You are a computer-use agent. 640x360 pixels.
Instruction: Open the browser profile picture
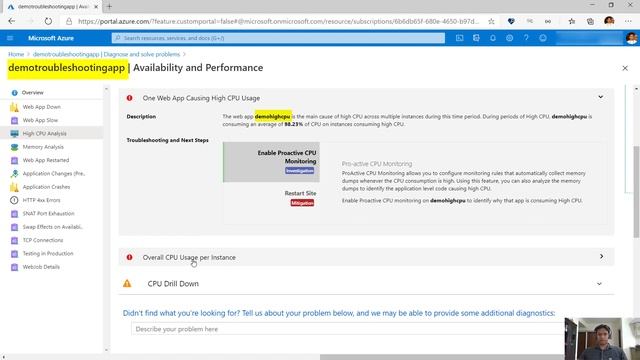[x=609, y=21]
